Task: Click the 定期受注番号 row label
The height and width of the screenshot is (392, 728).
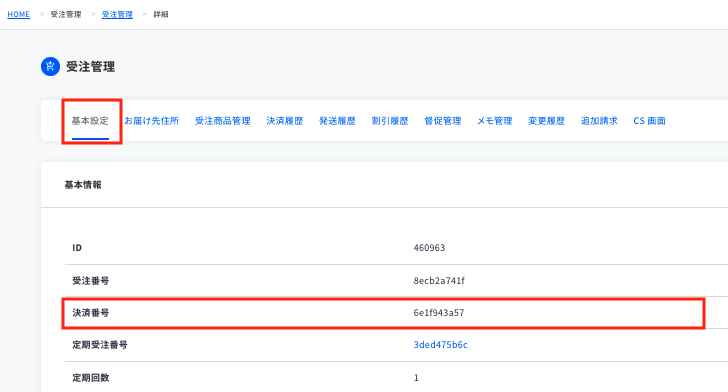Action: click(100, 345)
